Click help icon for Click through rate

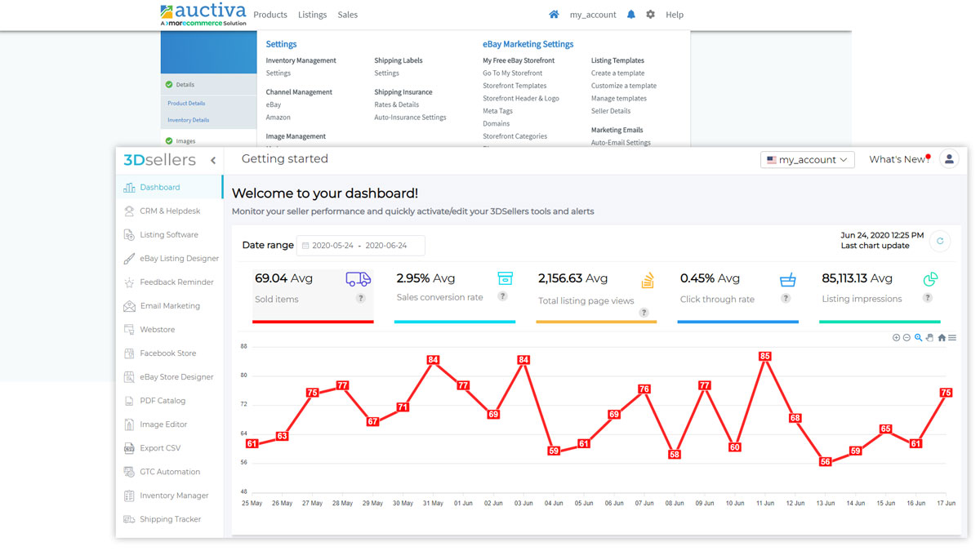pyautogui.click(x=786, y=298)
